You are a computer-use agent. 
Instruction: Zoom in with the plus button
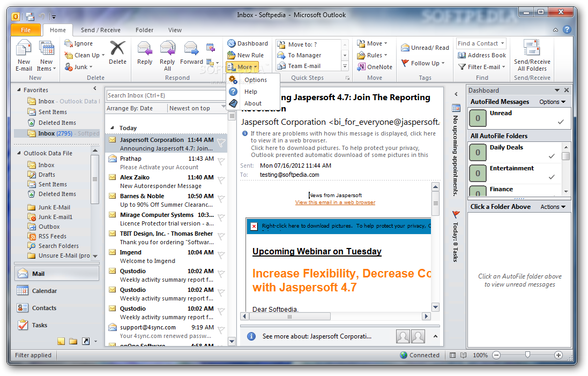click(558, 355)
